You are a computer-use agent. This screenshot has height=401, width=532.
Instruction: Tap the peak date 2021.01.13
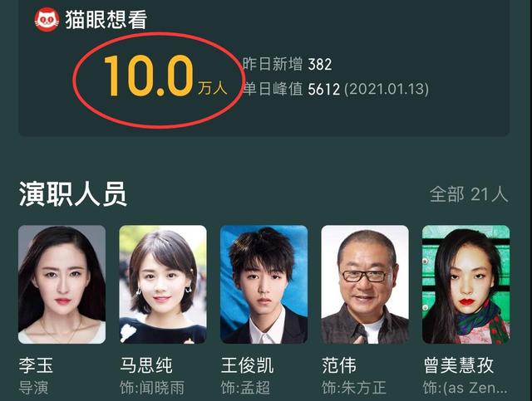click(x=387, y=89)
